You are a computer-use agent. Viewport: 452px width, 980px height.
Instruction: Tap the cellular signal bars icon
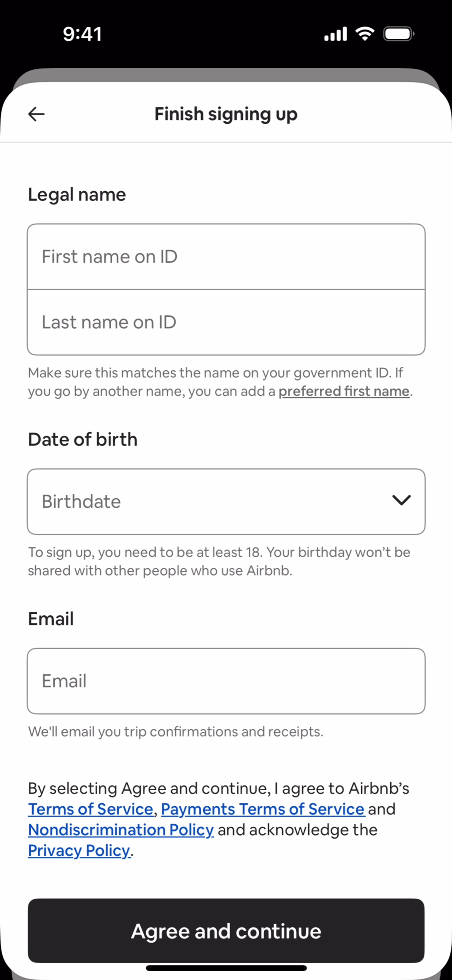335,34
